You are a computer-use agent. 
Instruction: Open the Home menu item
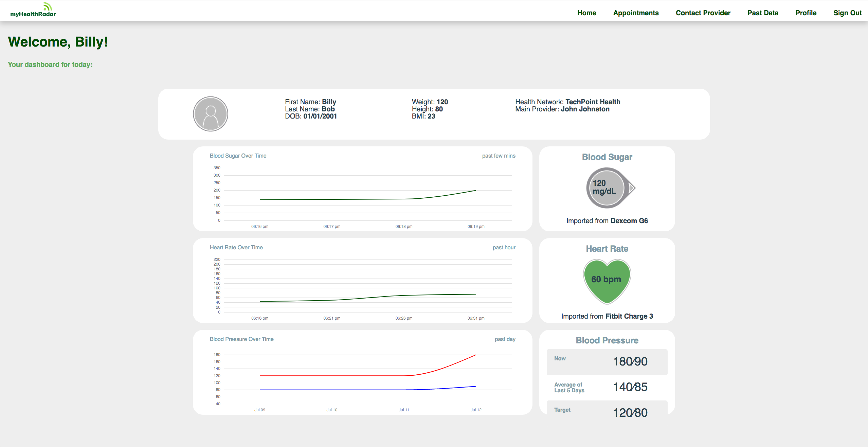point(586,13)
